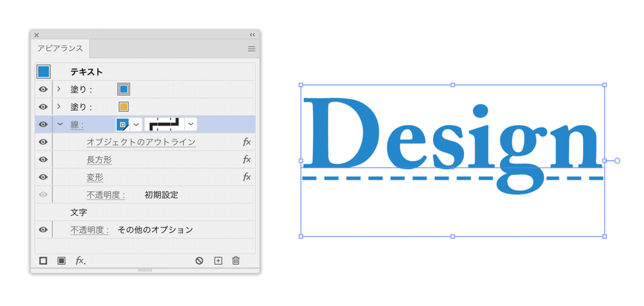
Task: Toggle the dimmed eye on 不透明度 初期設定 row
Action: (43, 195)
